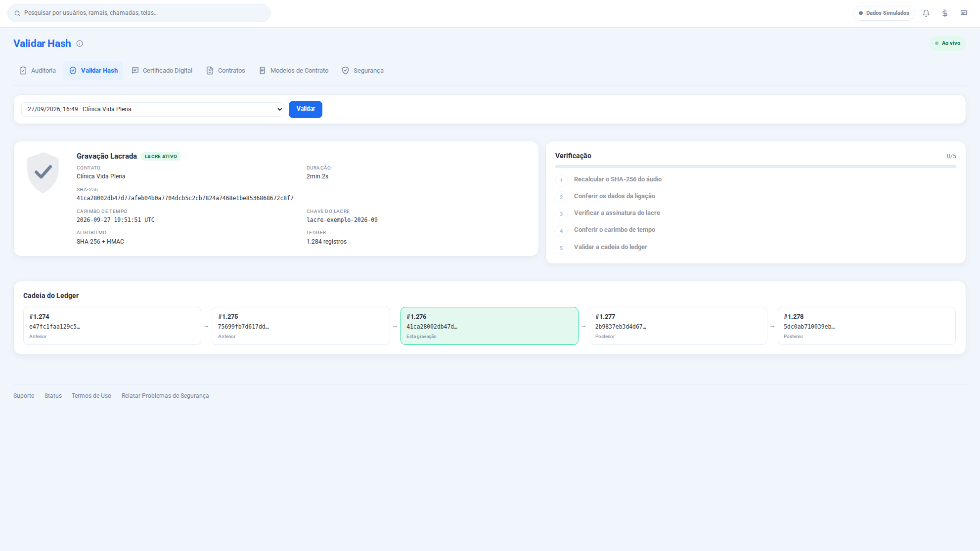Click the Validar button
The image size is (980, 551).
[x=306, y=109]
